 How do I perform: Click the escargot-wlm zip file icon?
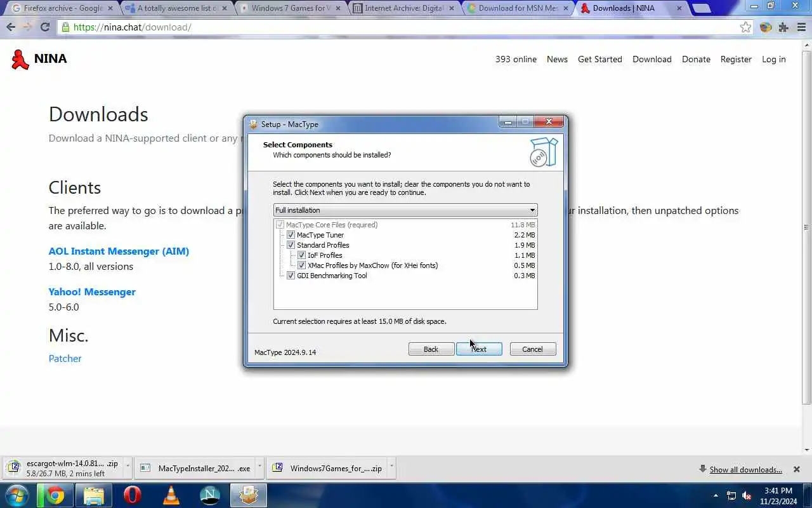tap(13, 468)
